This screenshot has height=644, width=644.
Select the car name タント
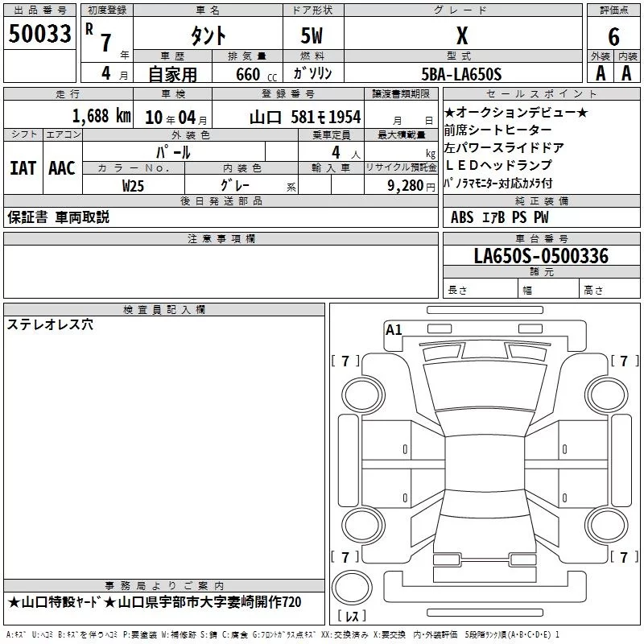pyautogui.click(x=207, y=35)
